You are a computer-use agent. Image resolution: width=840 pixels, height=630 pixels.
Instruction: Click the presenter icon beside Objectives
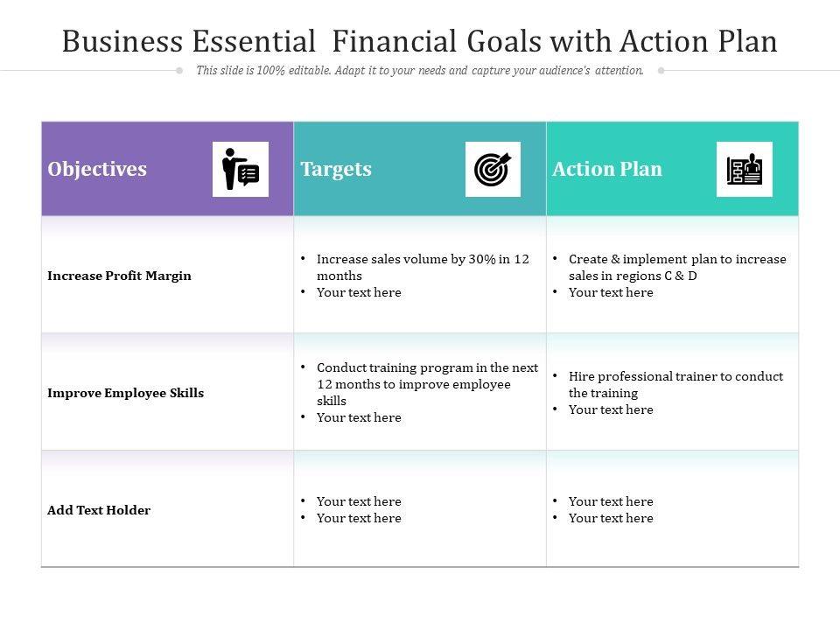(240, 169)
